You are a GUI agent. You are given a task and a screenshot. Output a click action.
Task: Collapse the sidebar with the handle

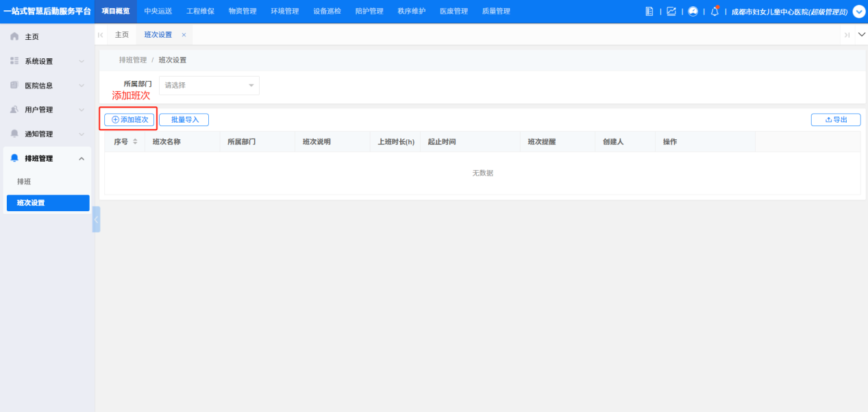pyautogui.click(x=96, y=219)
